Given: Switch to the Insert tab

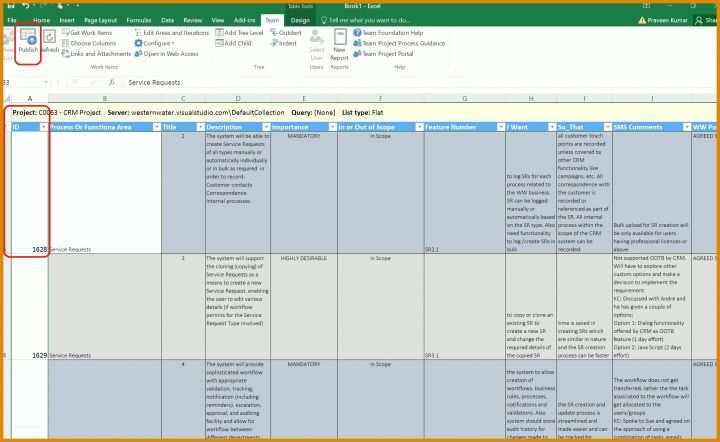Looking at the screenshot, I should click(x=67, y=20).
